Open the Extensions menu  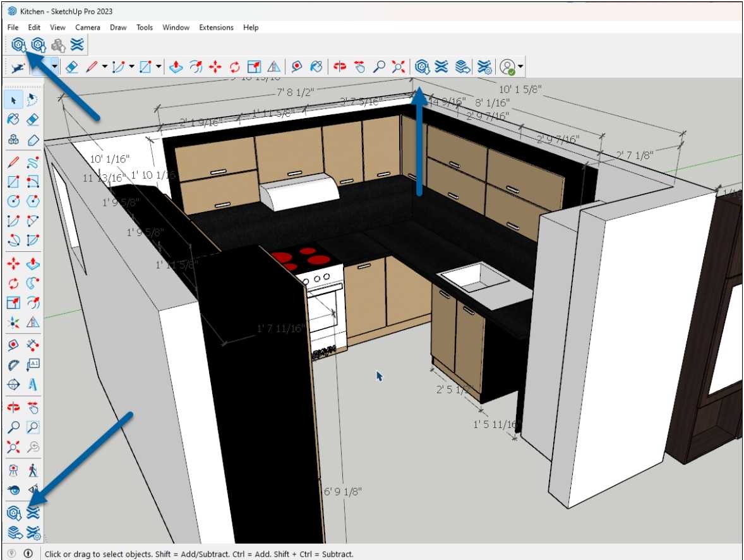pos(215,27)
